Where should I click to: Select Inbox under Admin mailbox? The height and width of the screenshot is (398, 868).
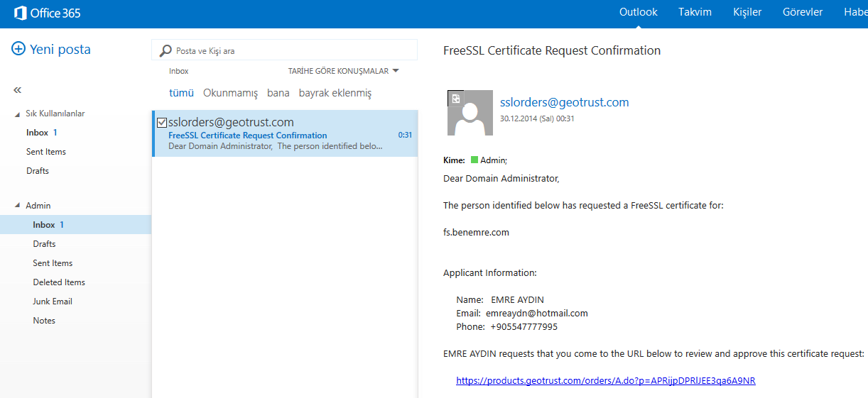[x=75, y=225]
